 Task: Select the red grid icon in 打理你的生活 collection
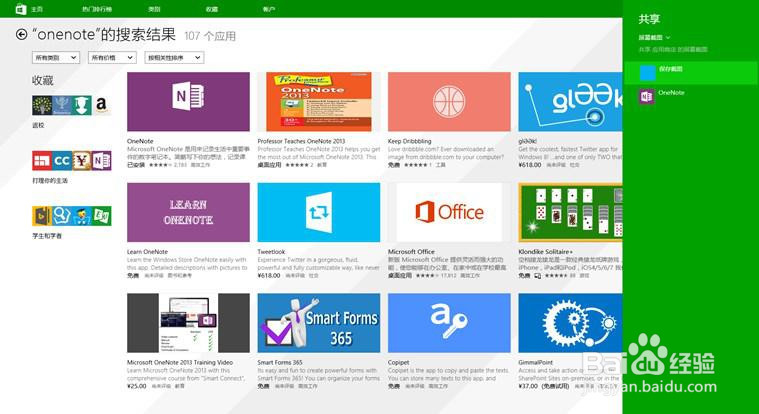[x=42, y=161]
